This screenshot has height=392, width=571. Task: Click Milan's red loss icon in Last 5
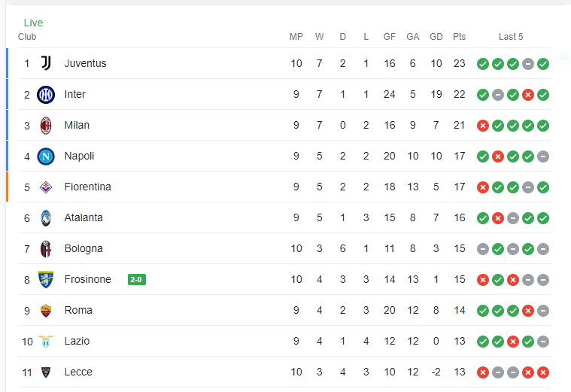(483, 125)
